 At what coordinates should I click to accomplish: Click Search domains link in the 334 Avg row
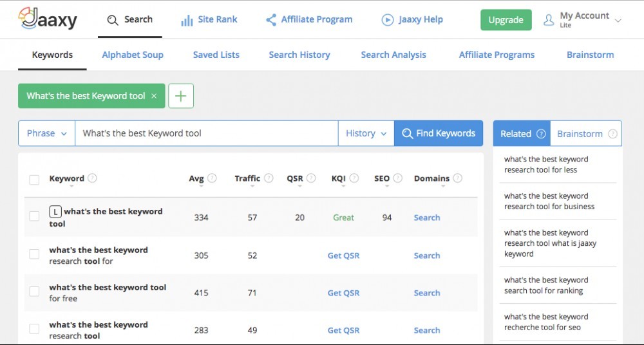click(427, 218)
